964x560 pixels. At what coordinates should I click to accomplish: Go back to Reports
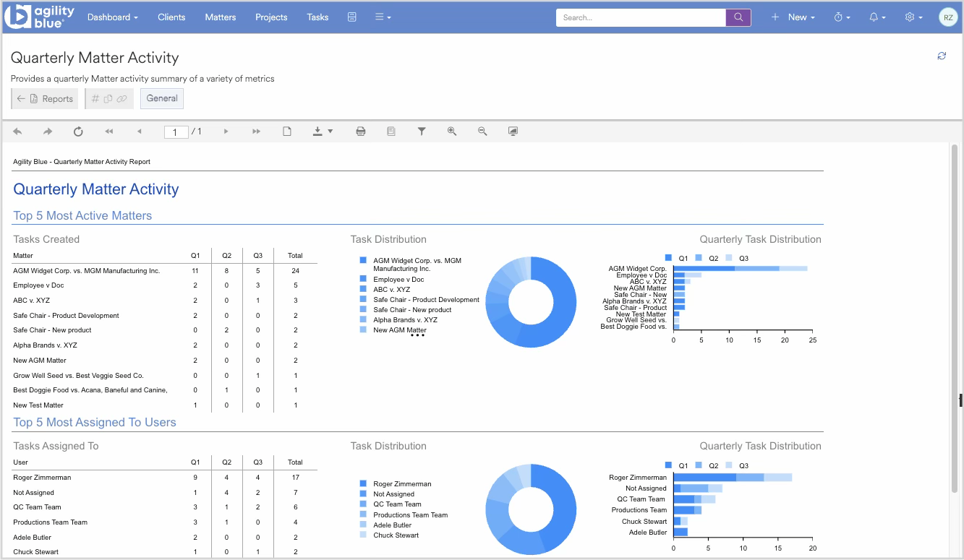(45, 99)
